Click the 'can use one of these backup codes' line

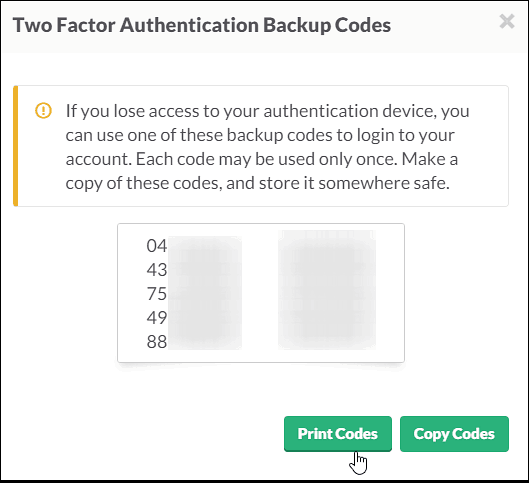(x=260, y=135)
